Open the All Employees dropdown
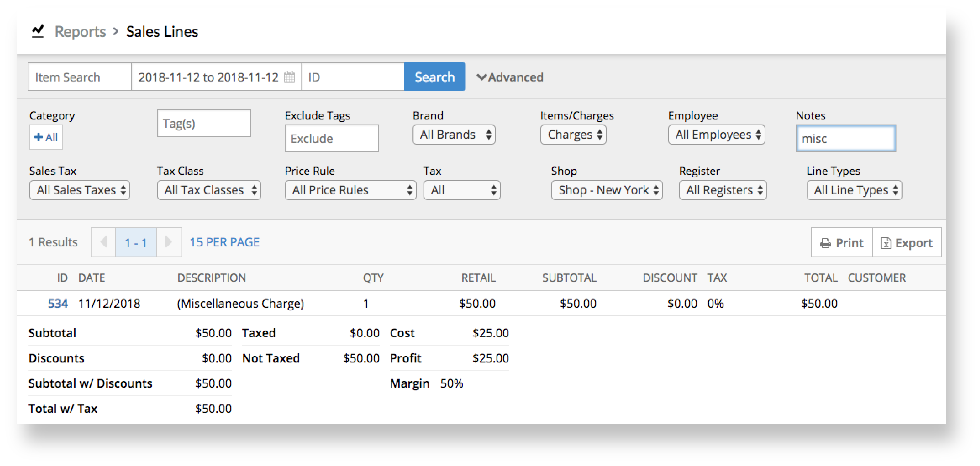980x466 pixels. point(716,134)
